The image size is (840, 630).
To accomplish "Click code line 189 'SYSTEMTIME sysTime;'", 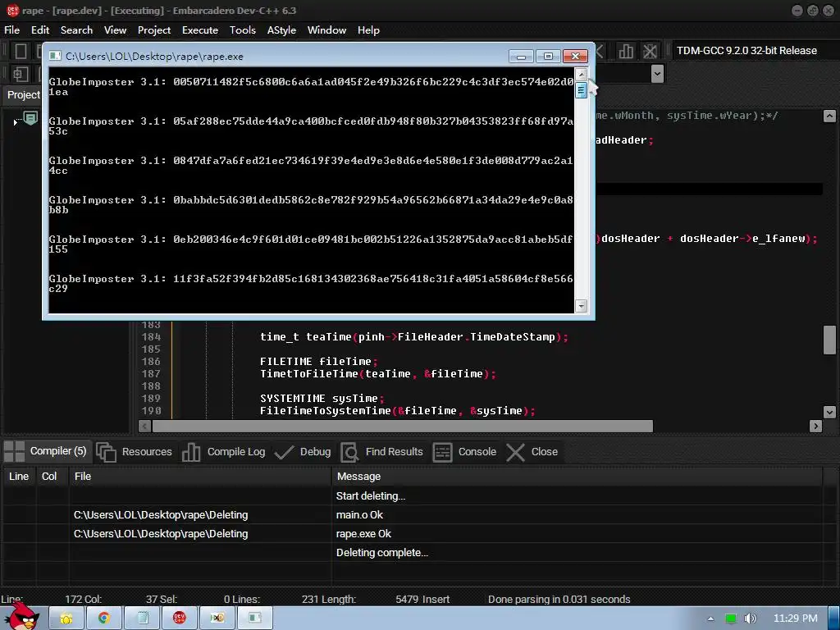I will (322, 399).
